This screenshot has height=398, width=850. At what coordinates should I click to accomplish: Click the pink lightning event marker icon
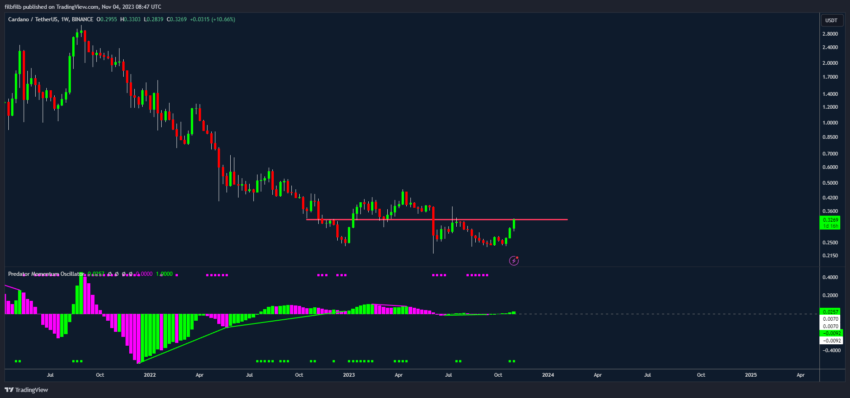pos(514,261)
